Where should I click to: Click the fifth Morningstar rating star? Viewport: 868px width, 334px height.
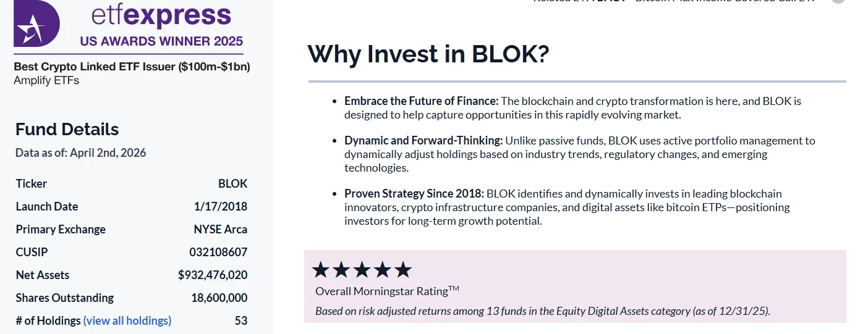tap(403, 270)
